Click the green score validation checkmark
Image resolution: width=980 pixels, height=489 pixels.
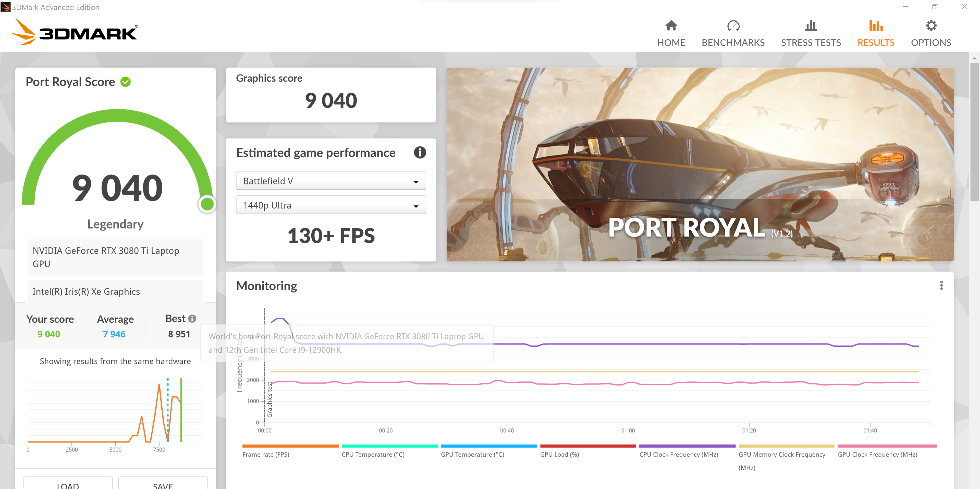[x=126, y=82]
